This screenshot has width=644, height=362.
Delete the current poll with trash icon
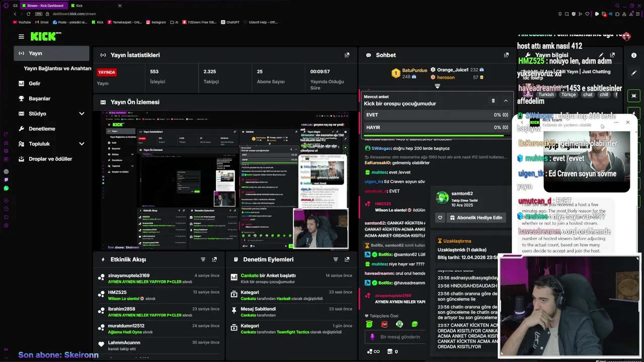(x=493, y=101)
